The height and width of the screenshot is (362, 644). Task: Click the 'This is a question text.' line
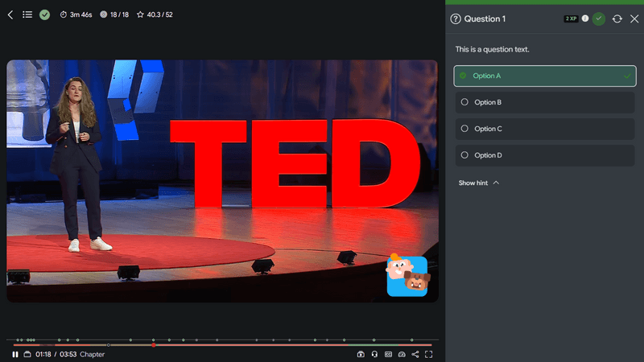[492, 49]
